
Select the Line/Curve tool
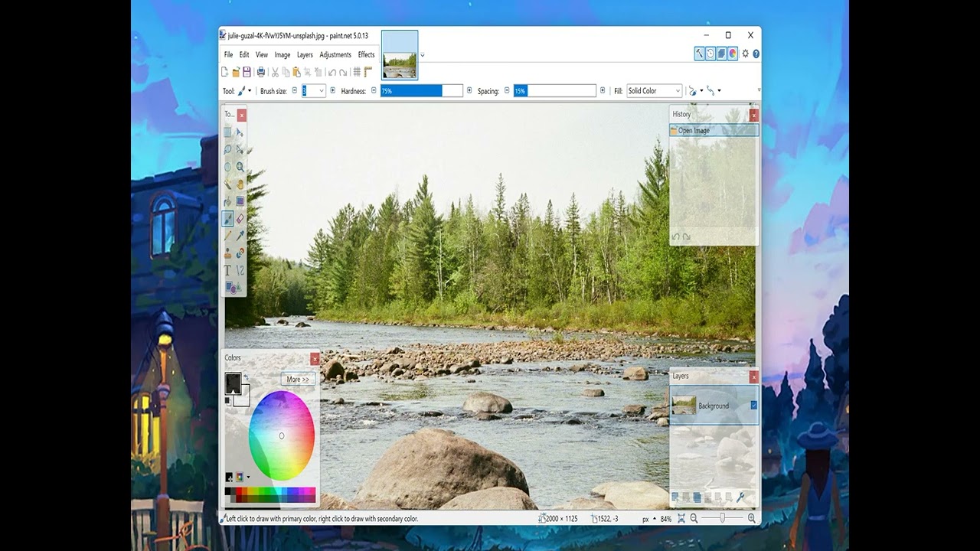coord(240,270)
